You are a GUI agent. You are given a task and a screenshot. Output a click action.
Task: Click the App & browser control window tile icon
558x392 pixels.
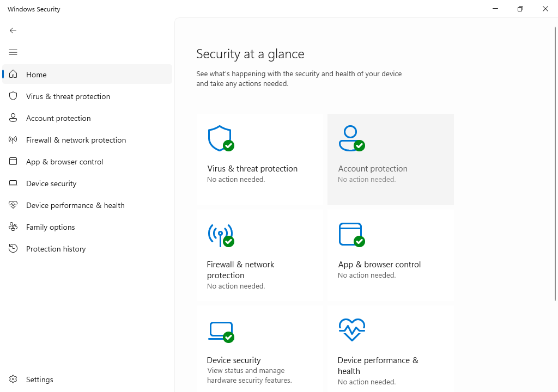(x=351, y=235)
